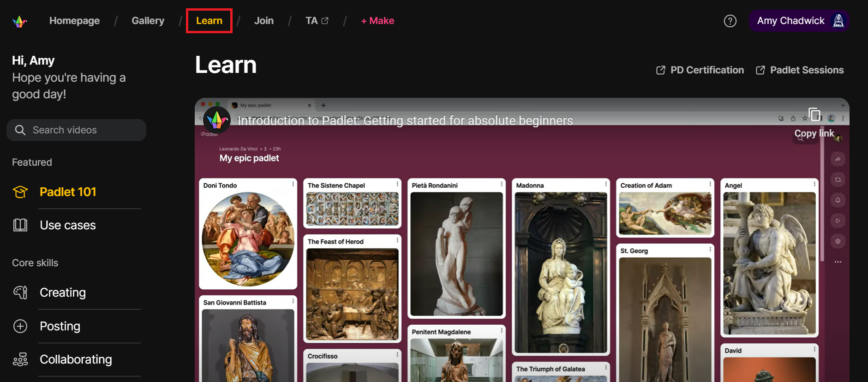Image resolution: width=868 pixels, height=382 pixels.
Task: Open the three-dot menu on Creation of Adam card
Action: click(710, 184)
